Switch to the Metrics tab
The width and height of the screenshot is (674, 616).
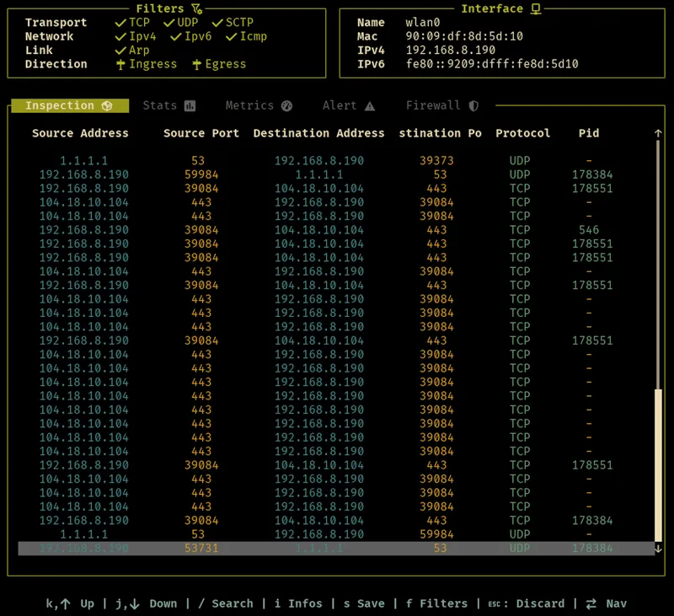tap(259, 105)
